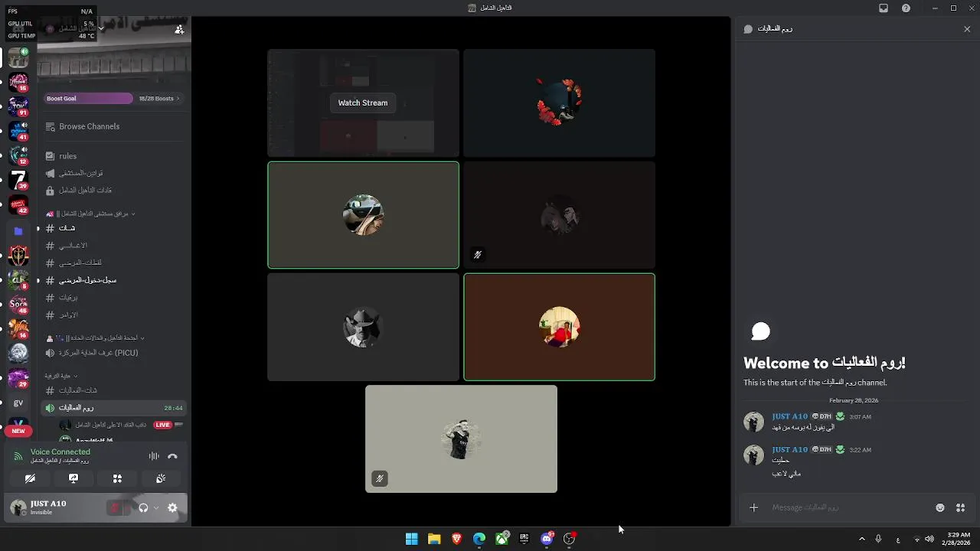Screen dimensions: 980x551
Task: Open the server with badge 91
Action: click(x=18, y=106)
